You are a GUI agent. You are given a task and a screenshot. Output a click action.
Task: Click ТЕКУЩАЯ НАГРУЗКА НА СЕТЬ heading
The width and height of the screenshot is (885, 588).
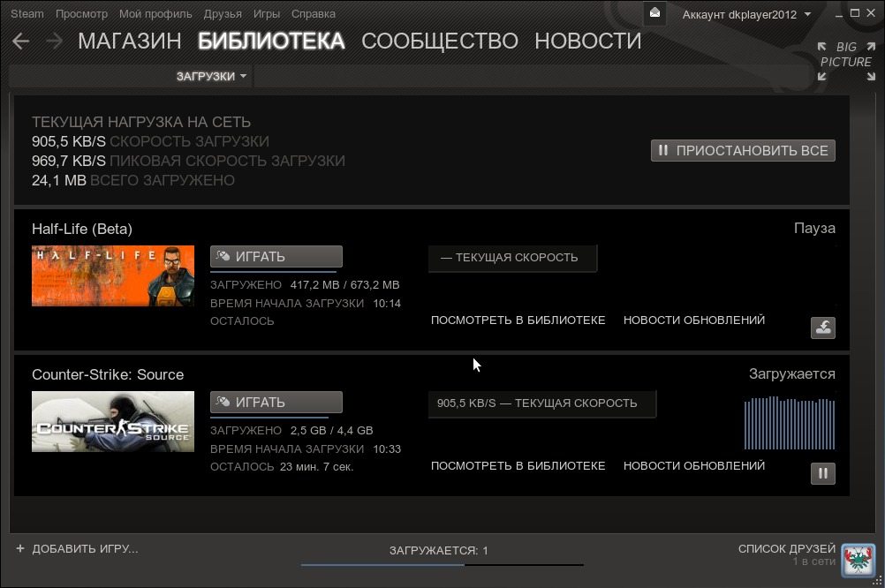pyautogui.click(x=141, y=122)
